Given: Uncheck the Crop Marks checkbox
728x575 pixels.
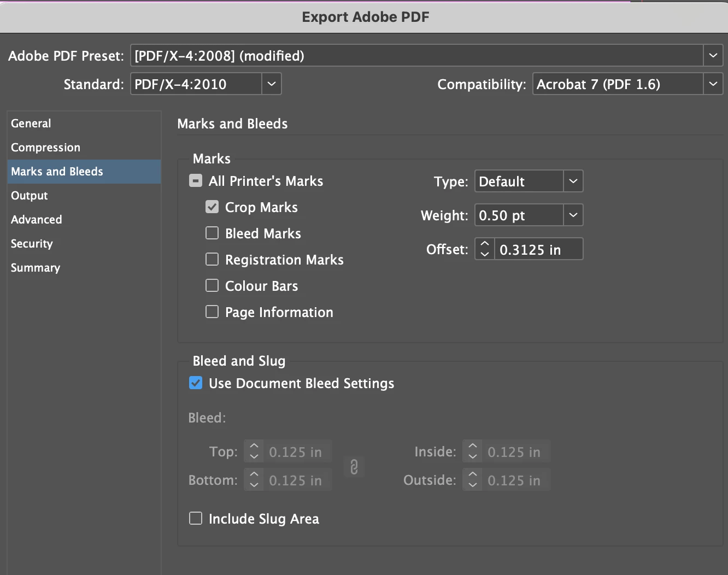Looking at the screenshot, I should 212,207.
